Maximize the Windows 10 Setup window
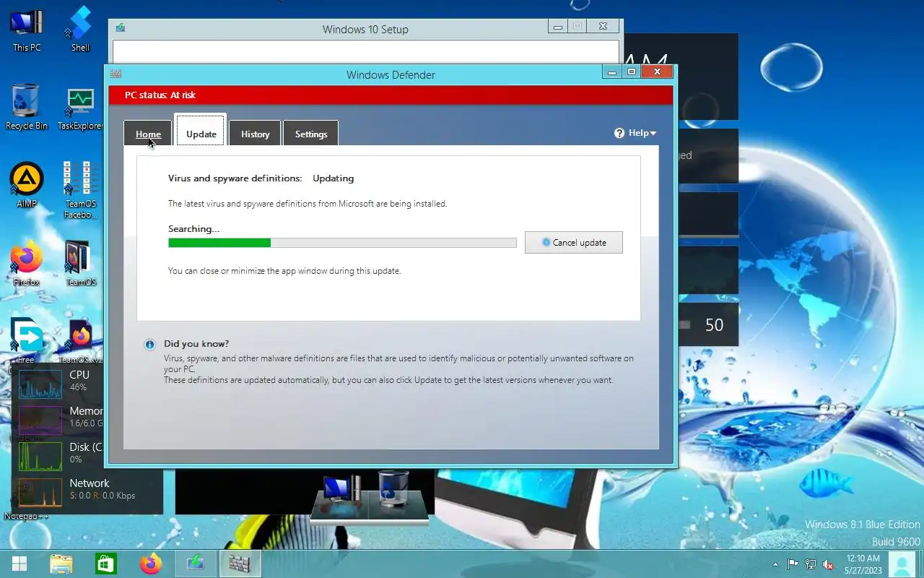Screen dimensions: 924x578 tap(577, 27)
